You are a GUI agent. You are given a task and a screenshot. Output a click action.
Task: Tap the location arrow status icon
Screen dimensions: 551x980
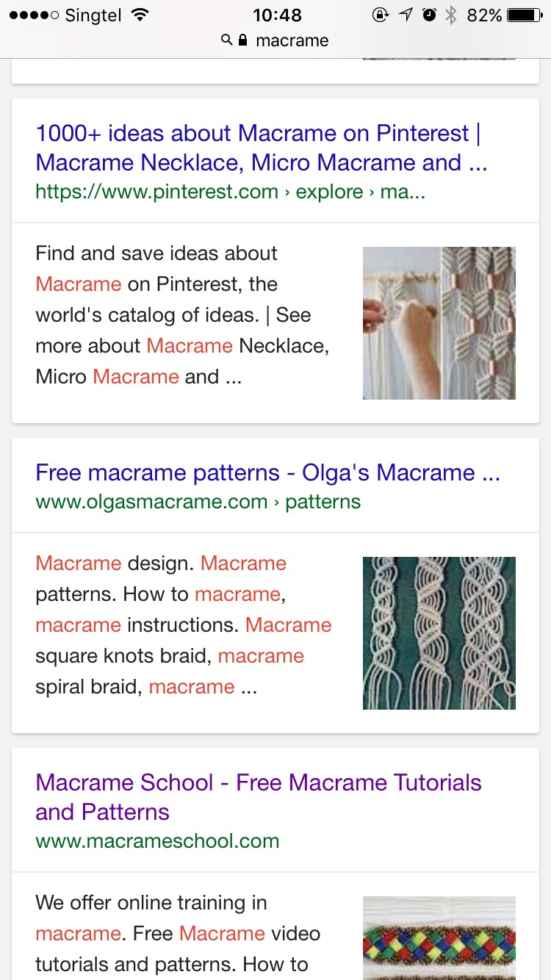pos(406,15)
